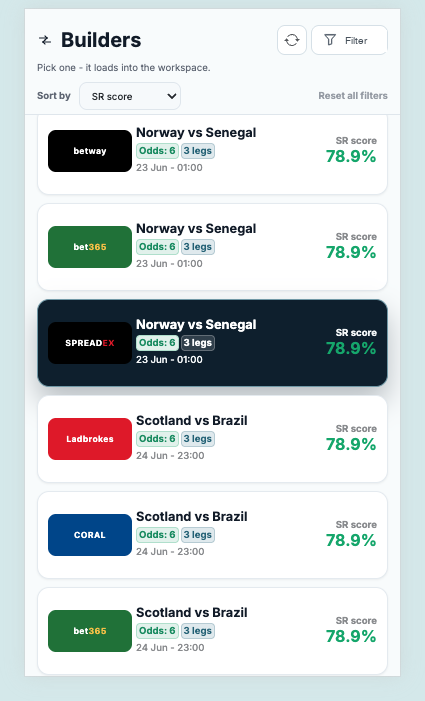Click the Spreadex logo on the selected card
Screen dimensions: 425x701
point(90,343)
